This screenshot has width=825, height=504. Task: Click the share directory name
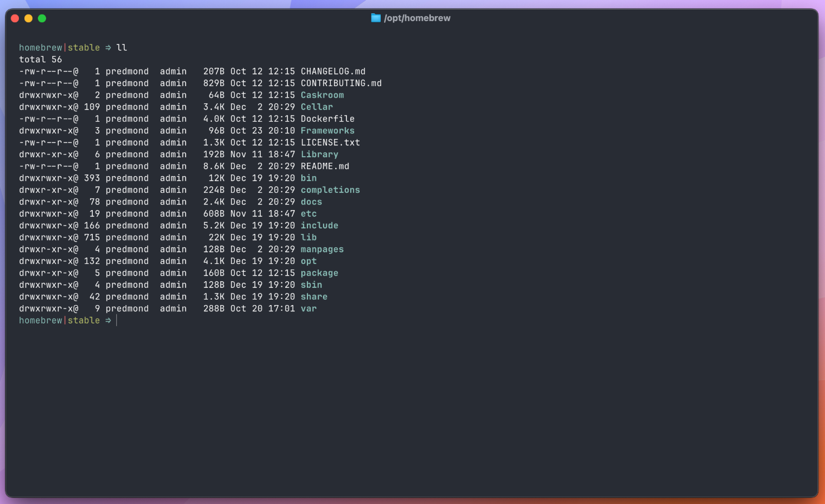[x=314, y=297]
